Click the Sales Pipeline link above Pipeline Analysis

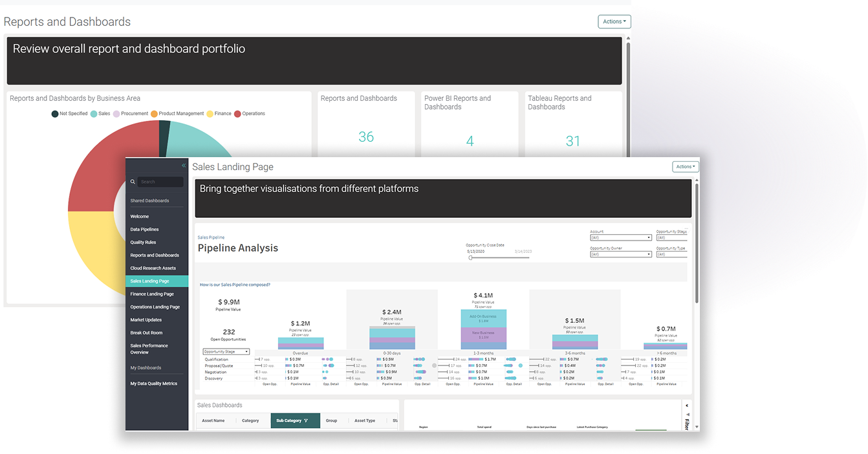pos(211,237)
